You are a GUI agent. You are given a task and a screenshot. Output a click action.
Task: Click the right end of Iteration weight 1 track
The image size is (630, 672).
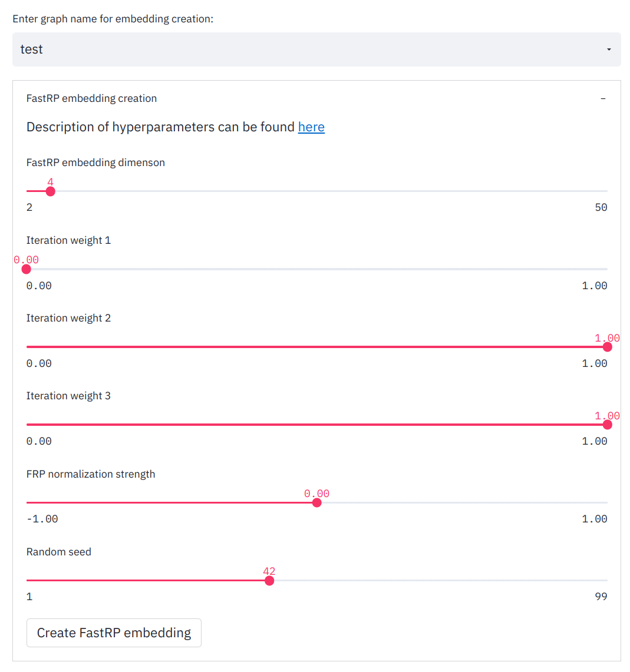(x=606, y=269)
